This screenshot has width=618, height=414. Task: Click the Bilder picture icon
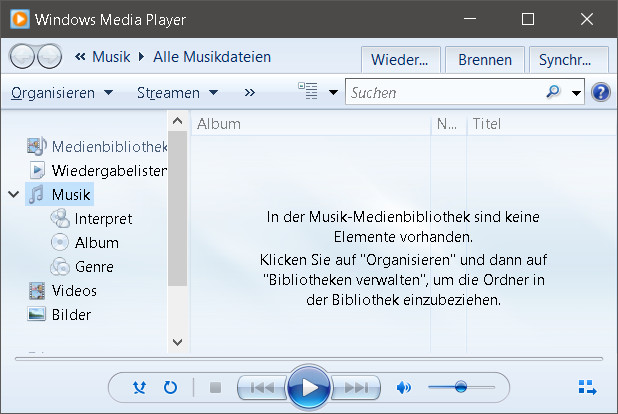pyautogui.click(x=37, y=314)
